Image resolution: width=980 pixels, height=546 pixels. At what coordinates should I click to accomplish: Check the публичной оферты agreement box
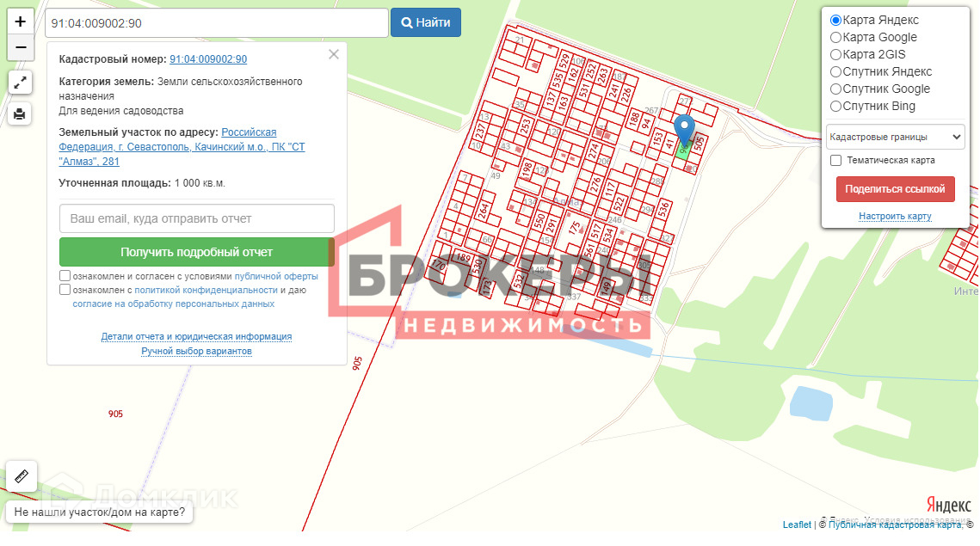(65, 275)
